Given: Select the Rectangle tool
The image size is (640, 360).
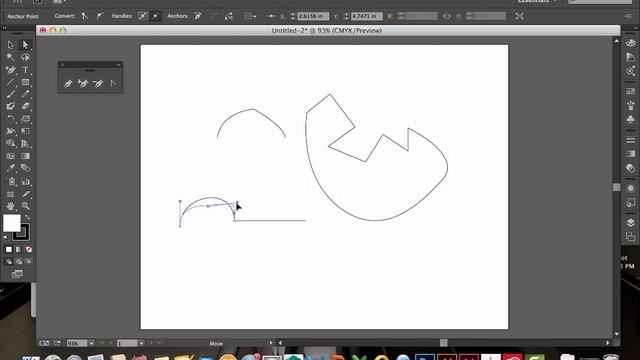Looking at the screenshot, I should pos(25,82).
